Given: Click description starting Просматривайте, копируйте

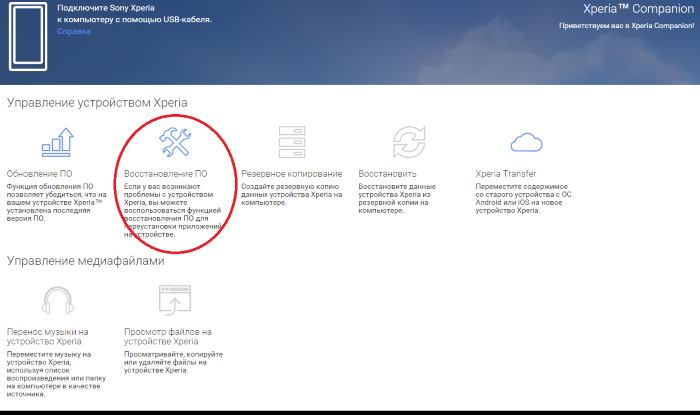Looking at the screenshot, I should tap(173, 362).
